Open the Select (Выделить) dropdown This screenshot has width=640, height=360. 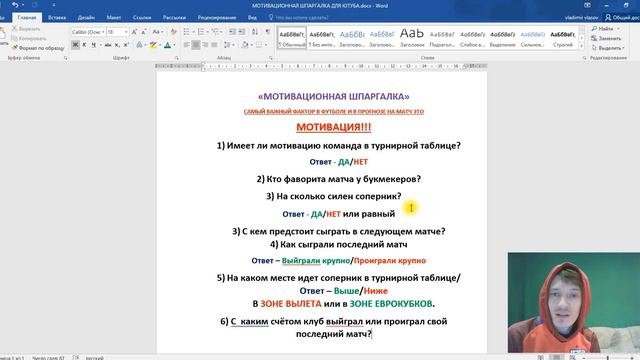click(x=608, y=48)
